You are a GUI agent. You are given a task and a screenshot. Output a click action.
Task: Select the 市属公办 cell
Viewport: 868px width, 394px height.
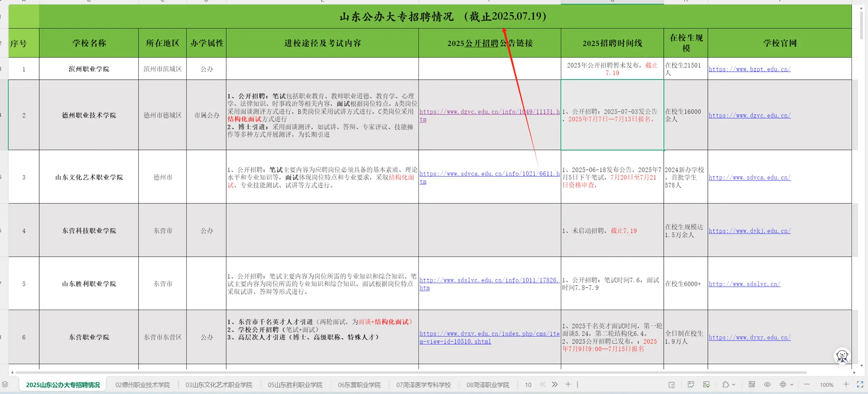(207, 115)
